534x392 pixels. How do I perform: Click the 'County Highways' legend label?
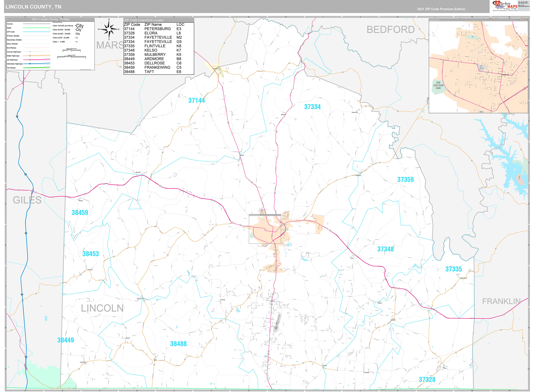coord(14,52)
